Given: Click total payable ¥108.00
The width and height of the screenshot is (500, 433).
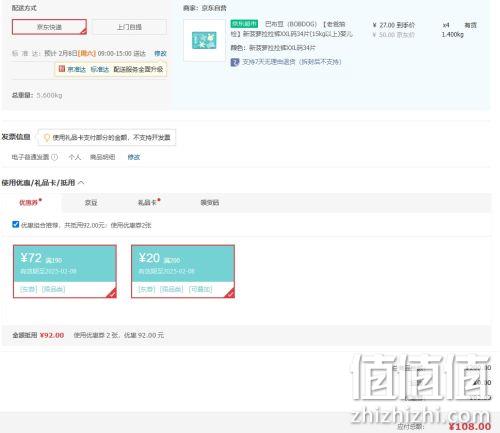Looking at the screenshot, I should point(470,426).
